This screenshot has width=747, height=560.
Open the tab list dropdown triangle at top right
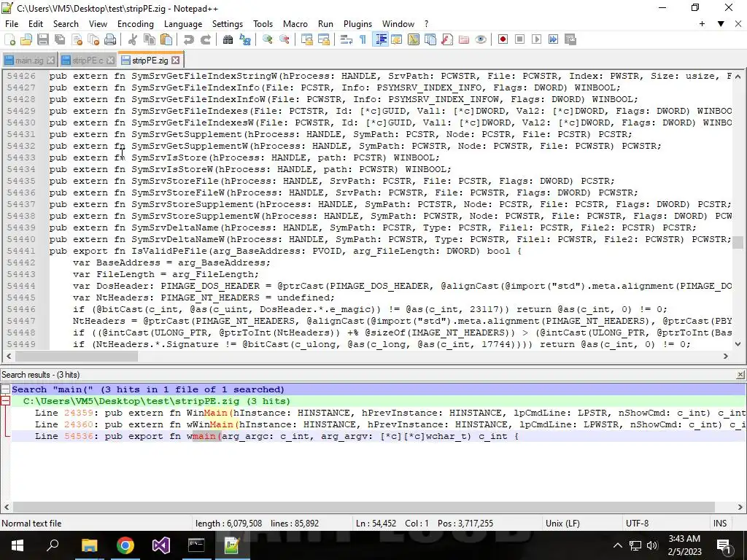click(721, 24)
